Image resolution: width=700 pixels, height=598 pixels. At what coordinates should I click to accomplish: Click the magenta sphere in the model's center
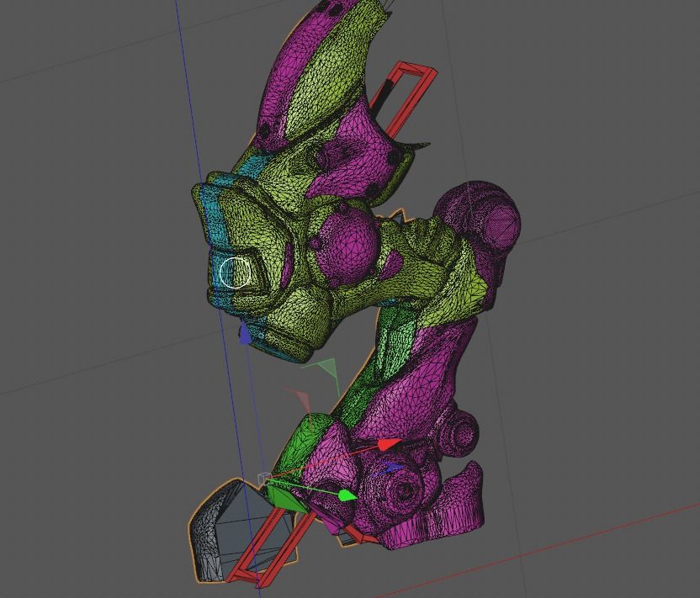pyautogui.click(x=347, y=247)
